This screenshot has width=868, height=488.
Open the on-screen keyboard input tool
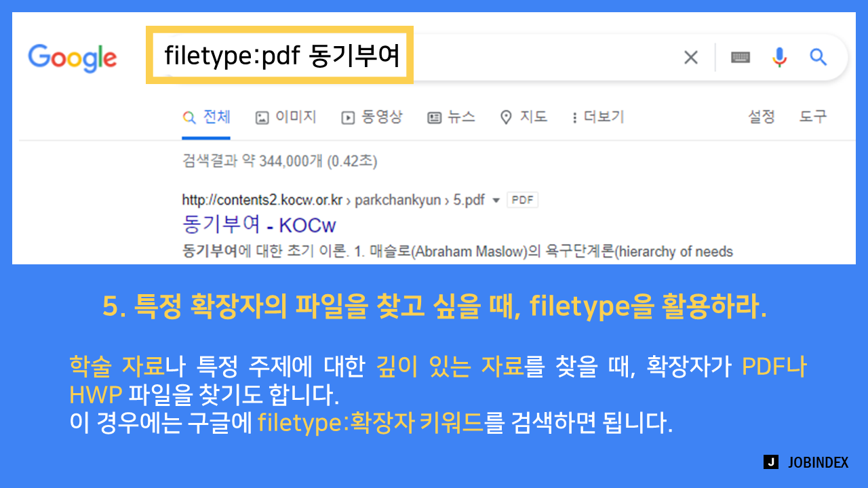(x=740, y=58)
